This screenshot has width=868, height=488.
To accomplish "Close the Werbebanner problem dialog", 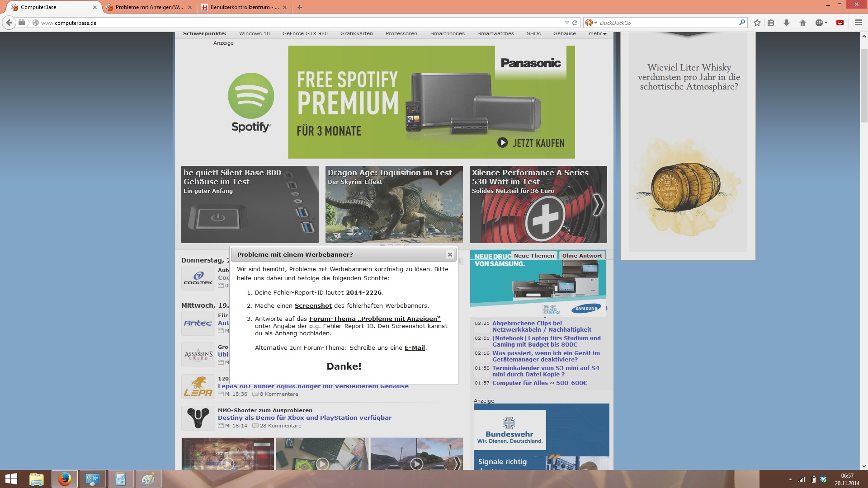I will click(x=450, y=255).
